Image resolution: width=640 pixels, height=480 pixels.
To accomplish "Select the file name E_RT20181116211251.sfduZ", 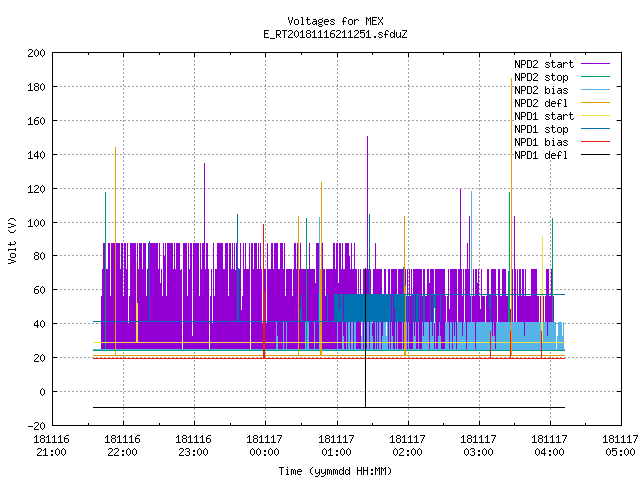I will coord(335,34).
